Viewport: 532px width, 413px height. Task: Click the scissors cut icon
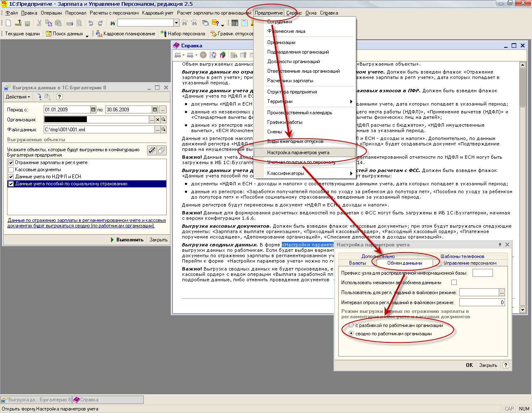[39, 23]
